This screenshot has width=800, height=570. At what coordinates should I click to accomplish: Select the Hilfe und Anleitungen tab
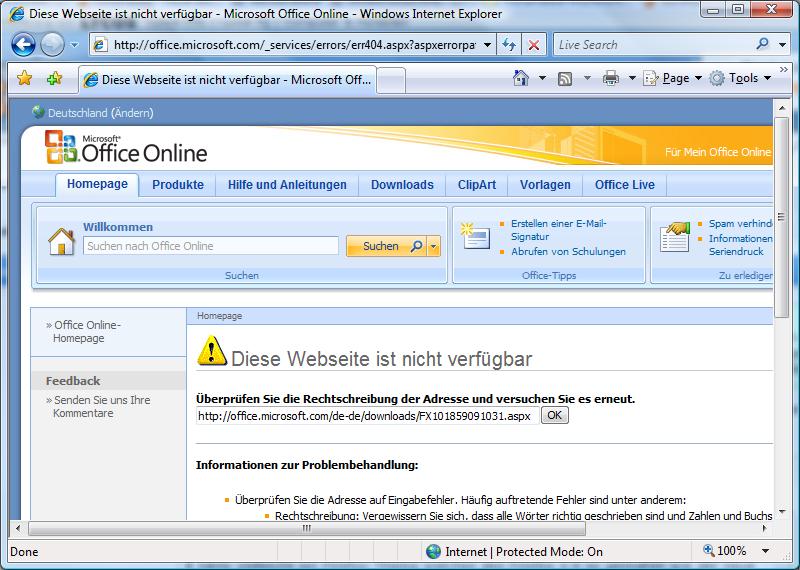pyautogui.click(x=287, y=185)
